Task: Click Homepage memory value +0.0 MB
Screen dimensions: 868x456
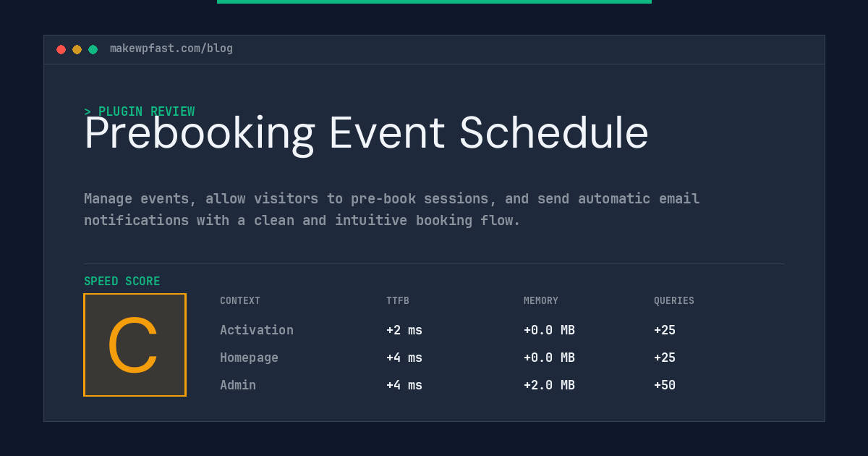Action: click(549, 358)
